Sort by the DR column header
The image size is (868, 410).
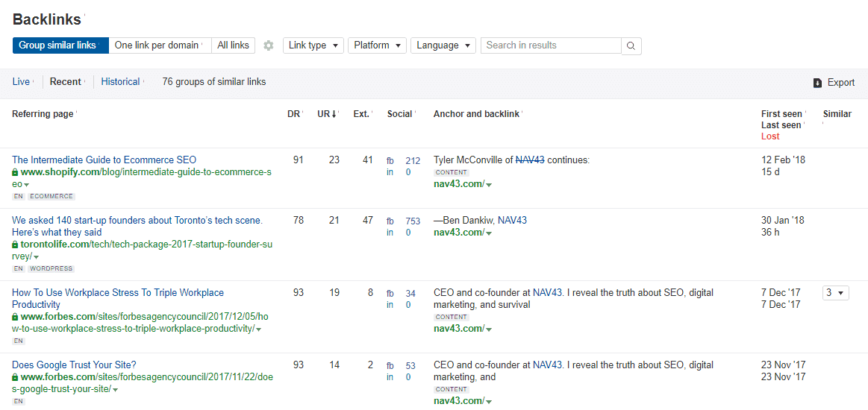(x=293, y=114)
